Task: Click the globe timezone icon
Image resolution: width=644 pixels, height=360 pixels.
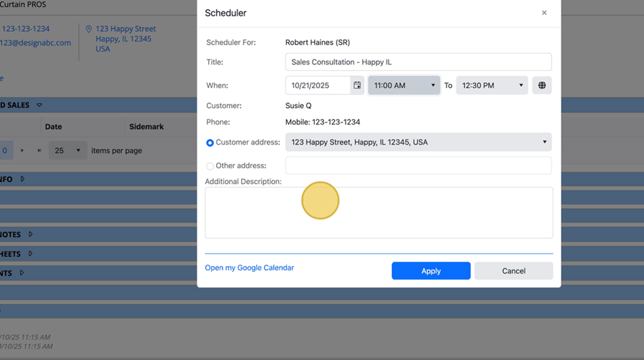Action: (542, 85)
